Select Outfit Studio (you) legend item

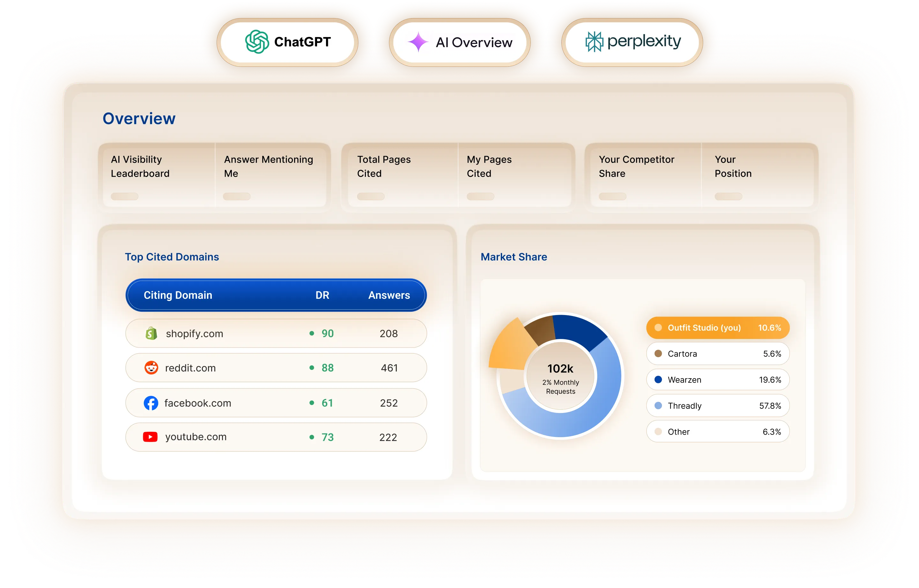click(x=717, y=327)
